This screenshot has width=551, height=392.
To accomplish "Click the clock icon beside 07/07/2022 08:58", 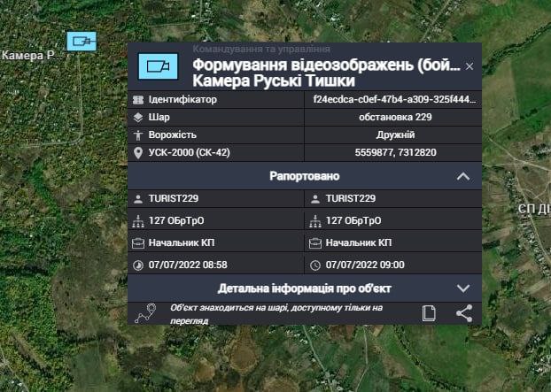I will pyautogui.click(x=138, y=265).
